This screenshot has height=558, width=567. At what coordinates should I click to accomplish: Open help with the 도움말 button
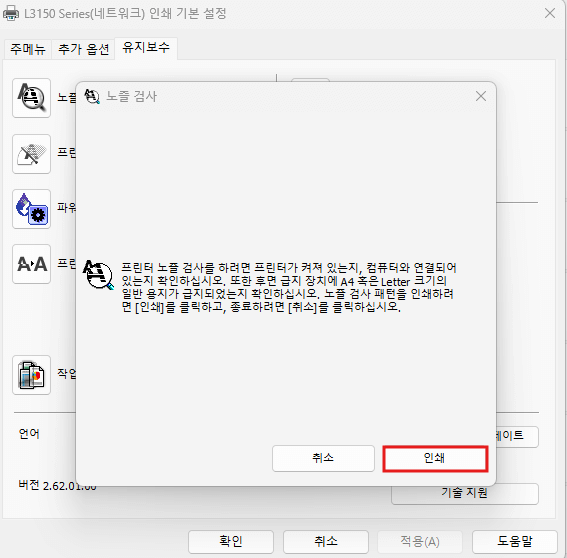tap(515, 541)
